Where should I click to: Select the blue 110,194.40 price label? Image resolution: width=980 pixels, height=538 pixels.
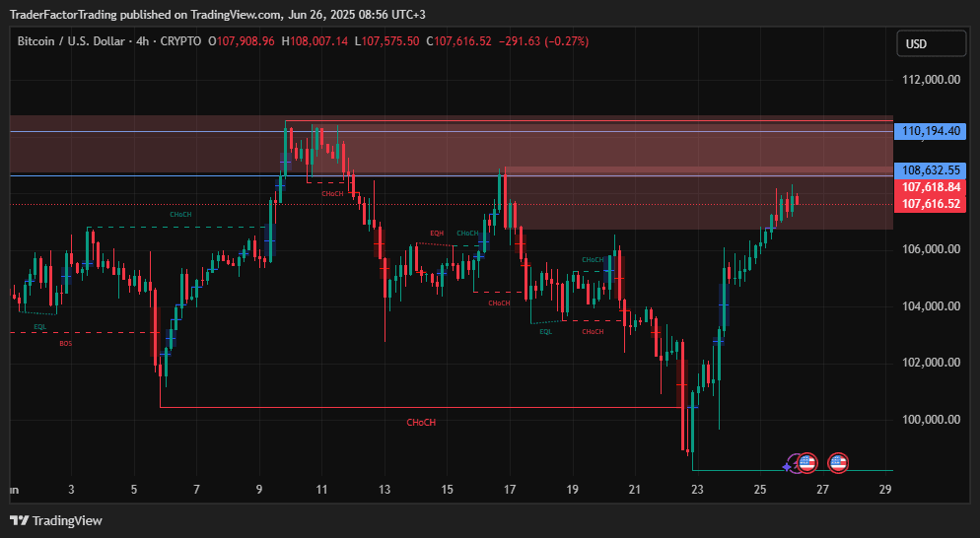click(930, 131)
